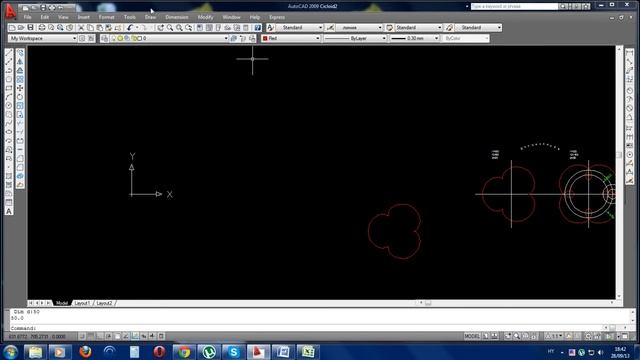Open the Modify menu
Screen dimensions: 640x360
point(205,17)
